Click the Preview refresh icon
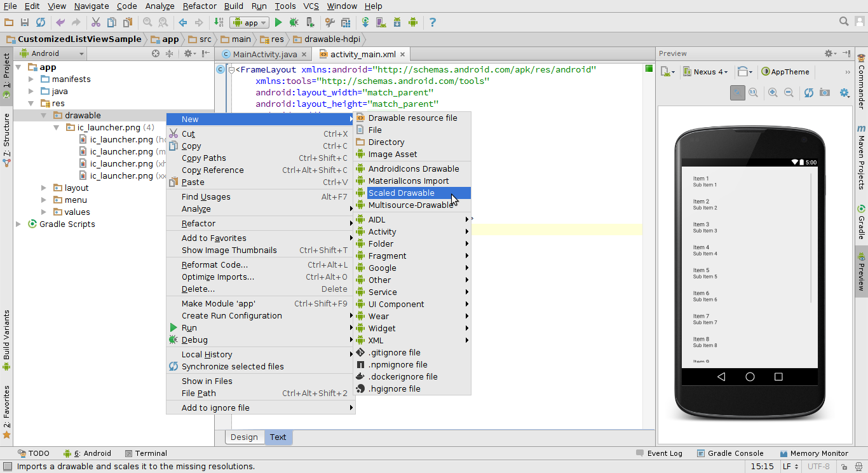Image resolution: width=868 pixels, height=473 pixels. click(x=808, y=93)
